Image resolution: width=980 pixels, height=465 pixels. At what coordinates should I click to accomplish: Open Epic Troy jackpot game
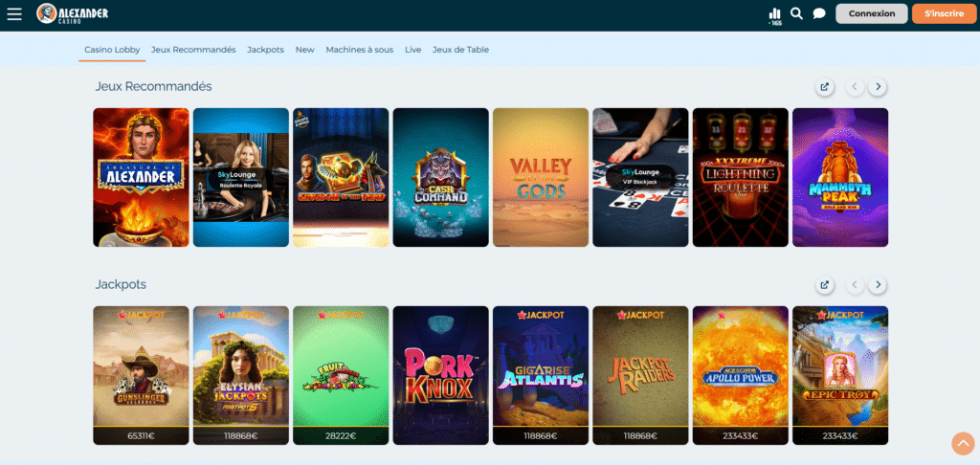coord(840,375)
